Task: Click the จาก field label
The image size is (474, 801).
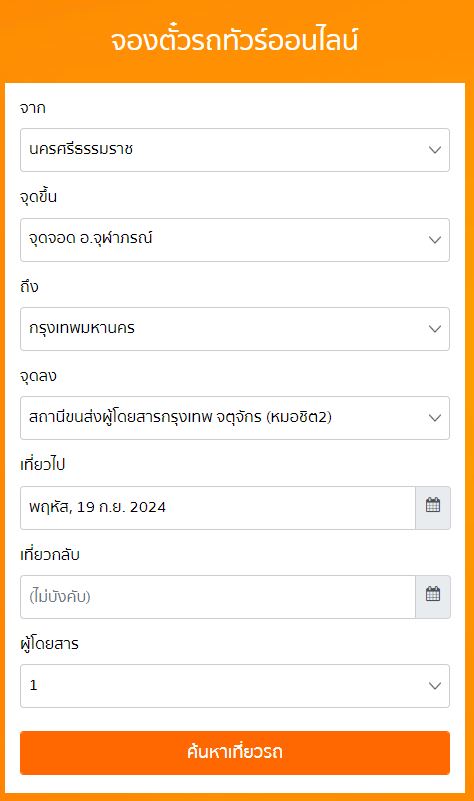Action: click(33, 108)
